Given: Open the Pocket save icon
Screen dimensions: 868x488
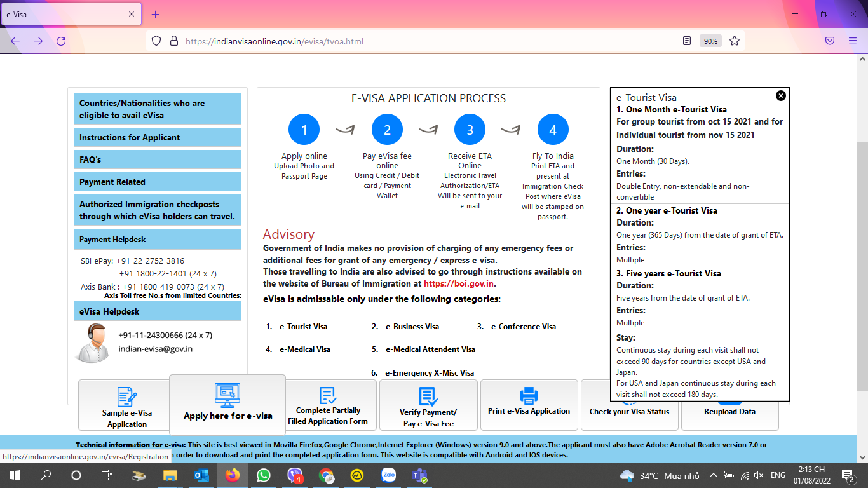Looking at the screenshot, I should coord(830,41).
